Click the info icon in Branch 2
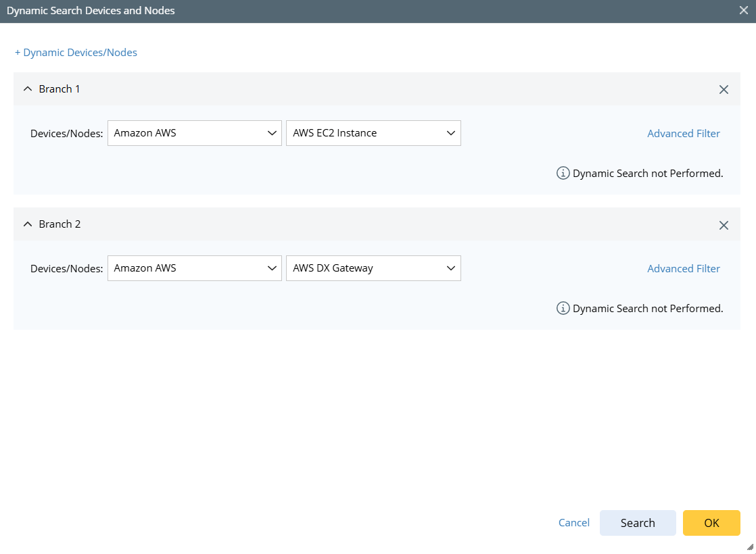756x554 pixels. (x=563, y=308)
